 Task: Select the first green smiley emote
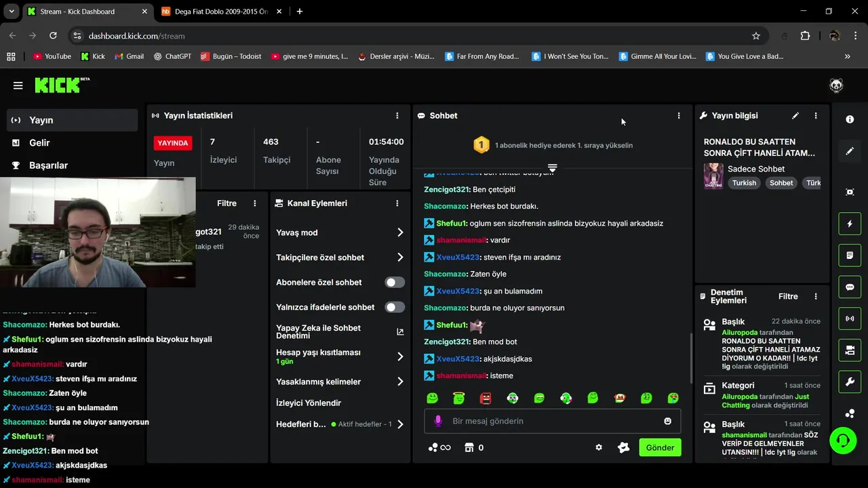[x=432, y=398]
